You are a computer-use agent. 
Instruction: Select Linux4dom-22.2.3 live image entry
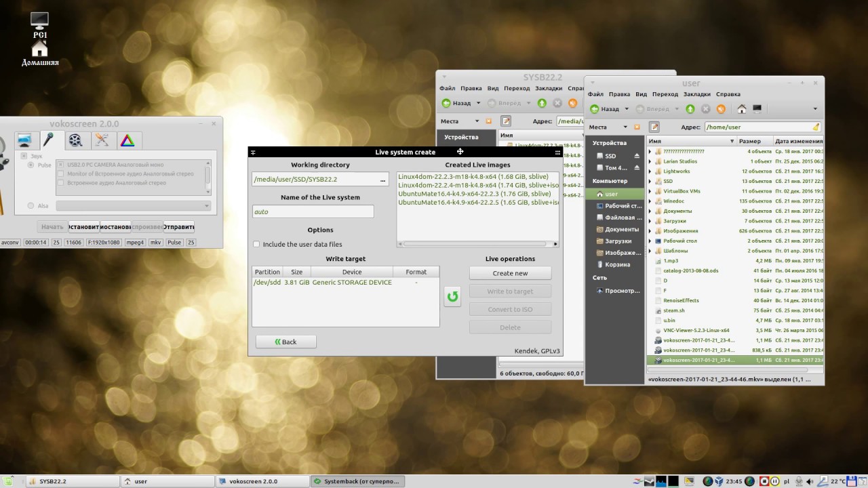tap(473, 176)
